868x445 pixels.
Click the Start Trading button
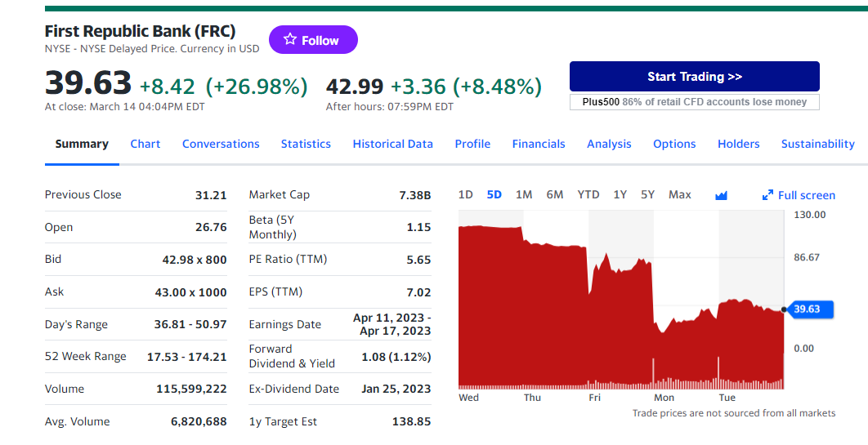(694, 76)
